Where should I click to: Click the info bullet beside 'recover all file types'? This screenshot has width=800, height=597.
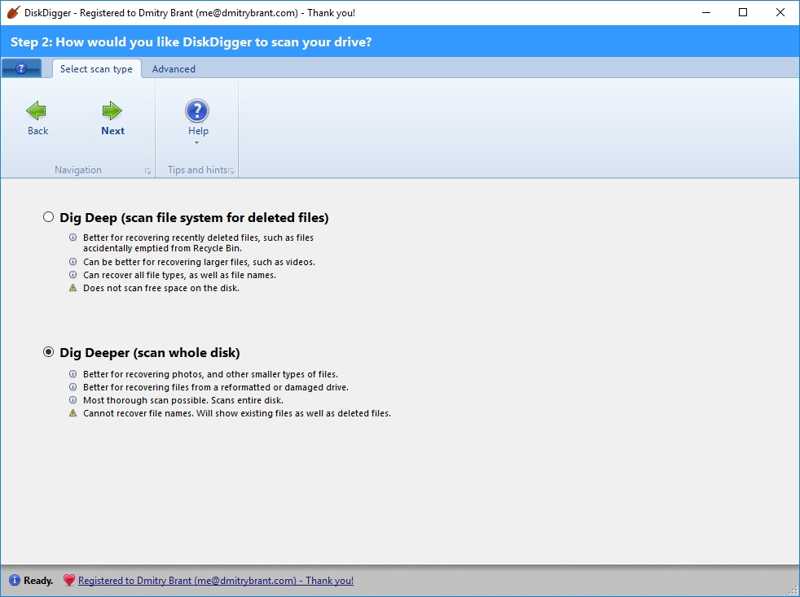tap(73, 275)
